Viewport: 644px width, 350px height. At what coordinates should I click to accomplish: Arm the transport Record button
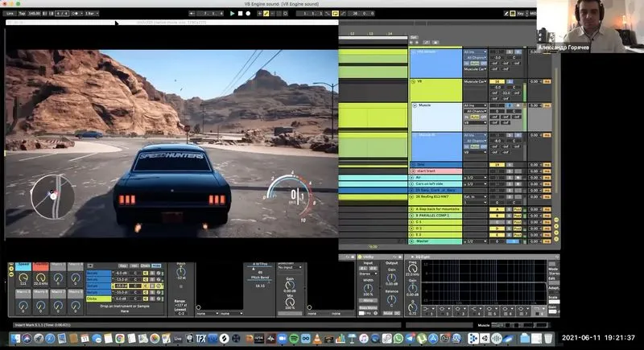pos(248,14)
